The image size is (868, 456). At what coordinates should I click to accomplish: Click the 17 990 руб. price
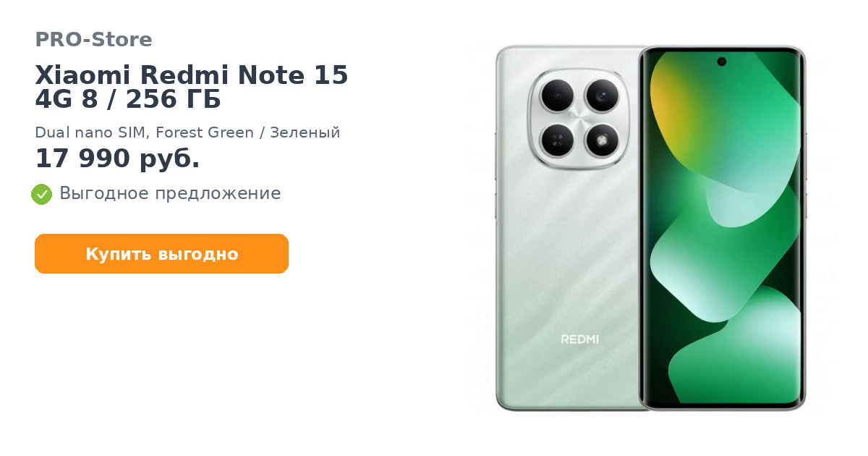(117, 159)
